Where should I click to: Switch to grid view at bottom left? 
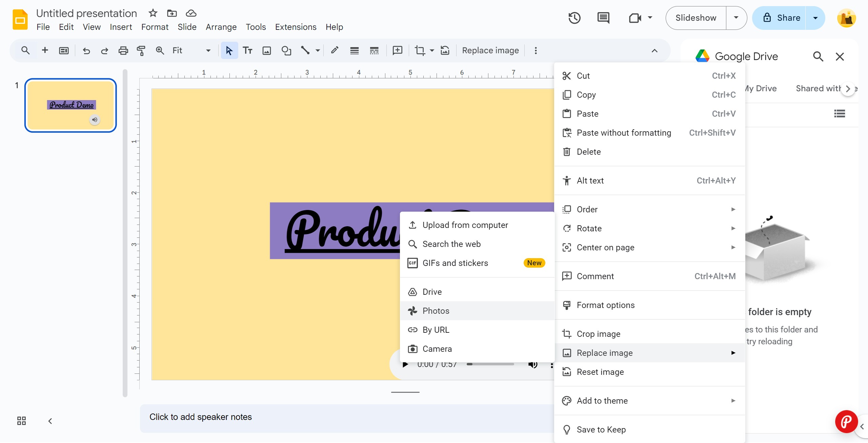pyautogui.click(x=21, y=421)
